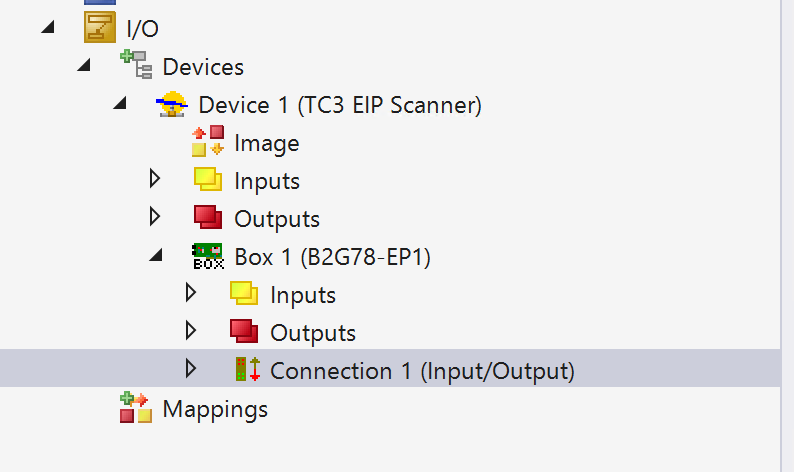This screenshot has width=794, height=472.
Task: Click the Box 1 B2G78-EP1 icon
Action: tap(207, 257)
